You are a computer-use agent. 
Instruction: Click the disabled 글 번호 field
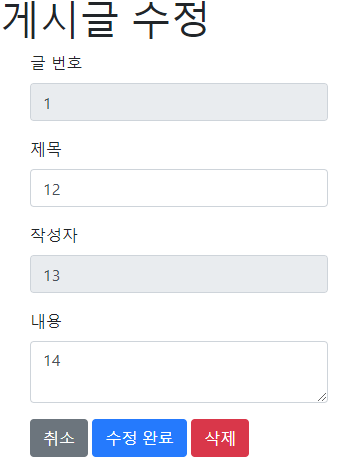click(179, 102)
